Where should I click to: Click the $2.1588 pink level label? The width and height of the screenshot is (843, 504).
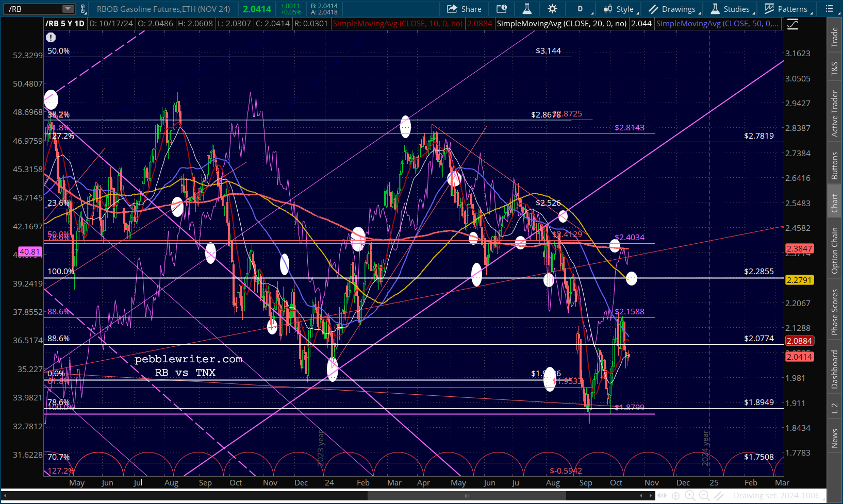pos(630,311)
